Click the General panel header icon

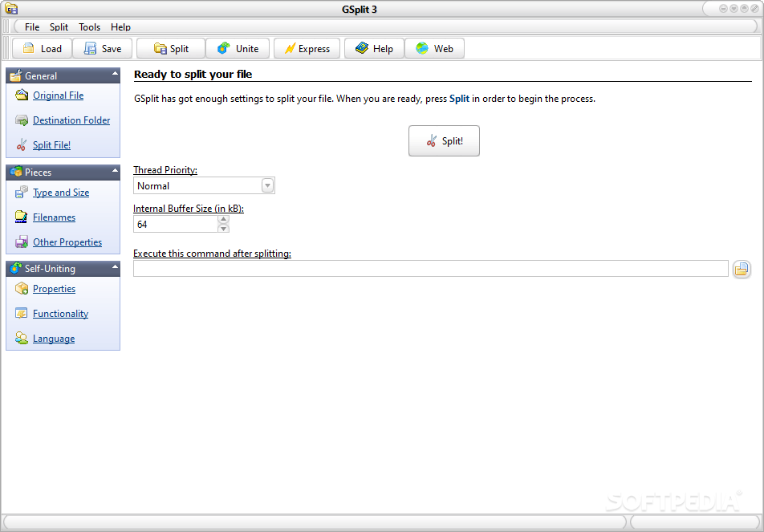[16, 75]
